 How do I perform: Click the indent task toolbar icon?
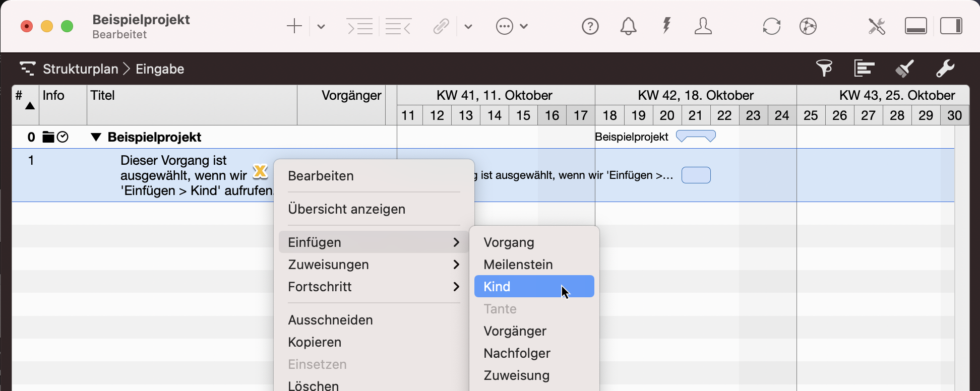point(360,26)
